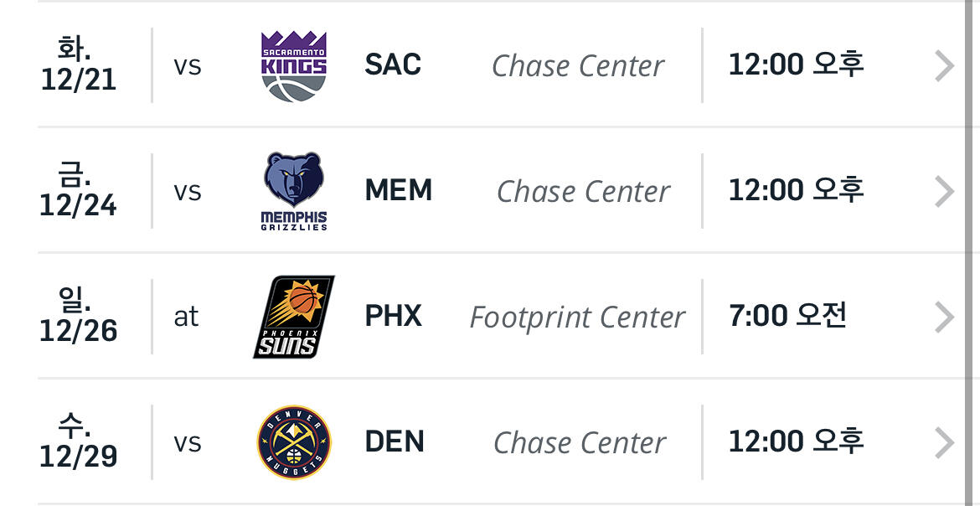Select the PHX team abbreviation

tap(393, 317)
